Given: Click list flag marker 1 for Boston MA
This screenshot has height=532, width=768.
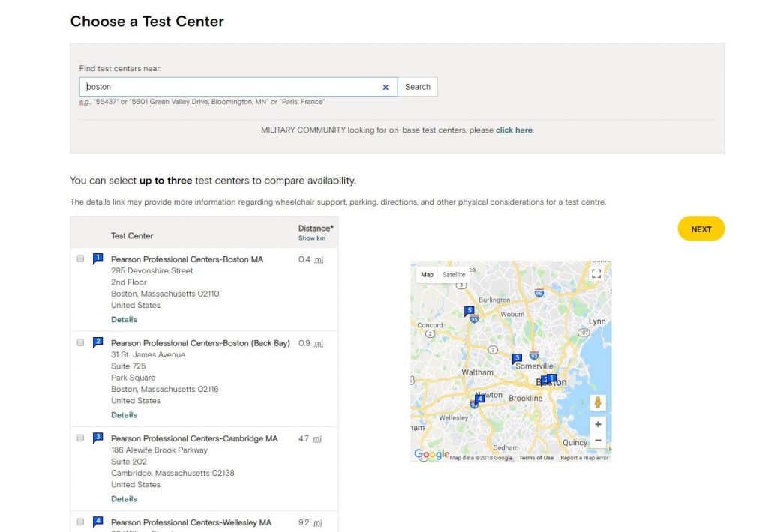Looking at the screenshot, I should click(x=98, y=258).
